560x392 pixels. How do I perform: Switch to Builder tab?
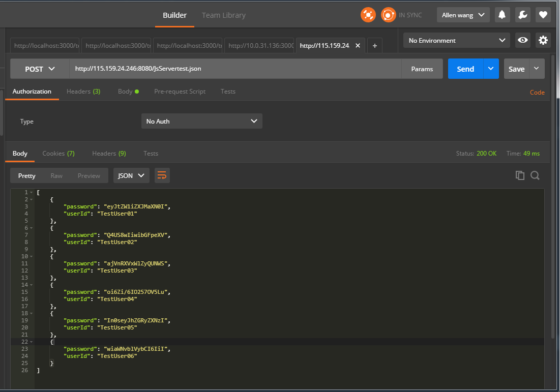tap(174, 15)
